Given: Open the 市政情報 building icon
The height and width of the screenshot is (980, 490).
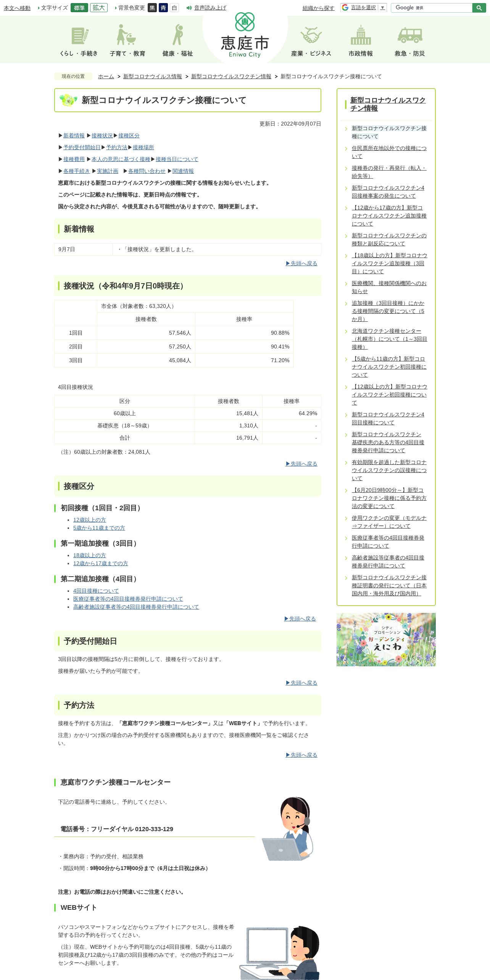Looking at the screenshot, I should coord(361,41).
